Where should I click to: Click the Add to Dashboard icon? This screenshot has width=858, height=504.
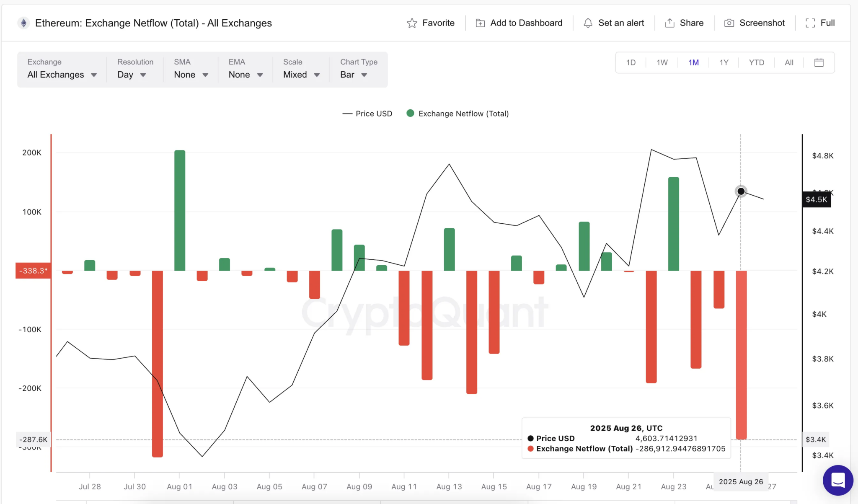[480, 23]
